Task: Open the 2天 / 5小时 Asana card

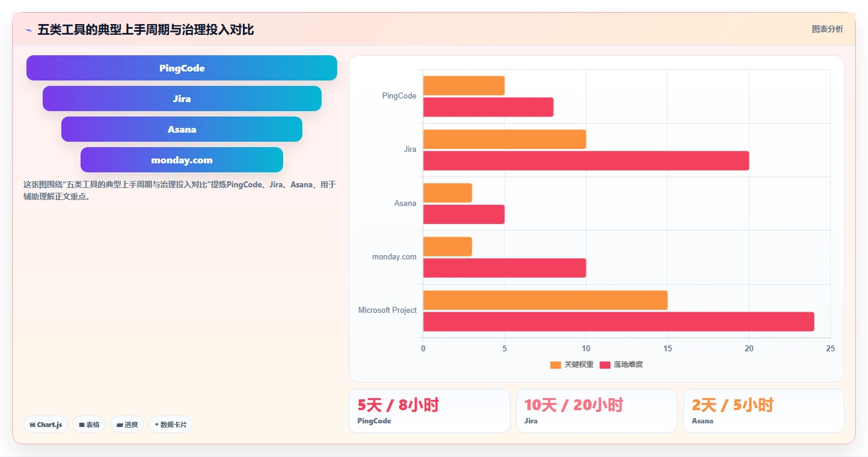Action: tap(764, 411)
